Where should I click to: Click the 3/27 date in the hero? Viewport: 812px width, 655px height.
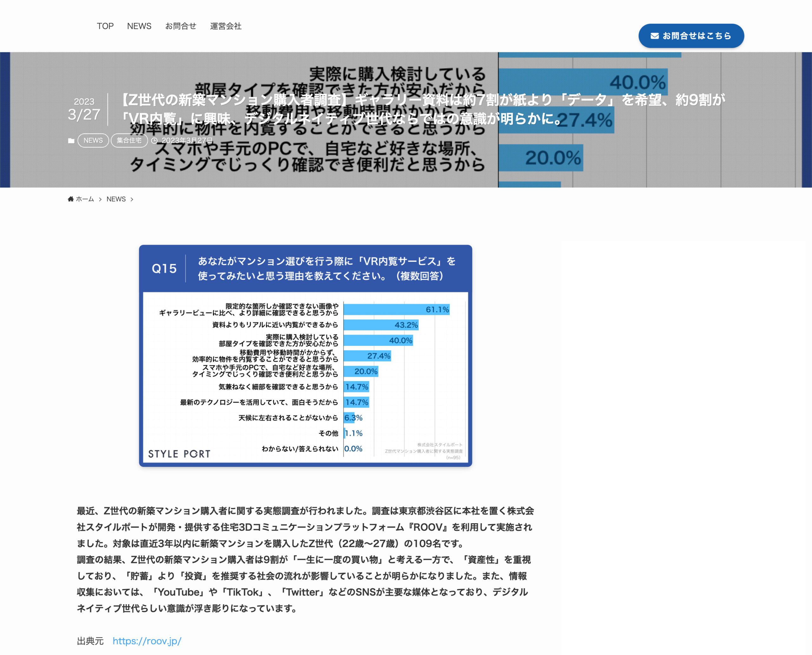84,115
